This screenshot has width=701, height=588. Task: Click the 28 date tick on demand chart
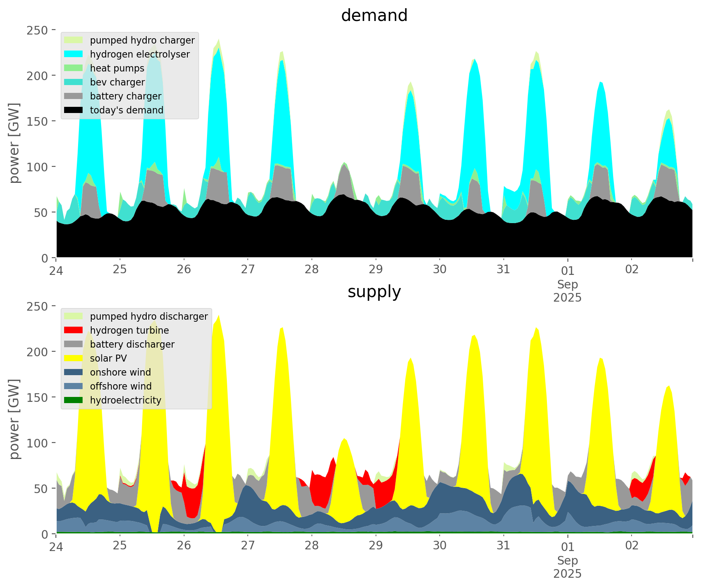(x=312, y=270)
